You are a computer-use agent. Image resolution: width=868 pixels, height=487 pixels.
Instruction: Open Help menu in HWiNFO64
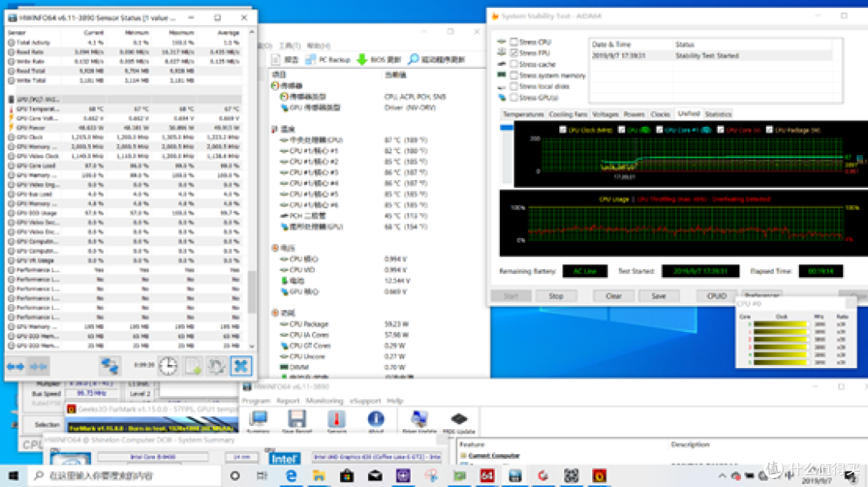tap(395, 401)
